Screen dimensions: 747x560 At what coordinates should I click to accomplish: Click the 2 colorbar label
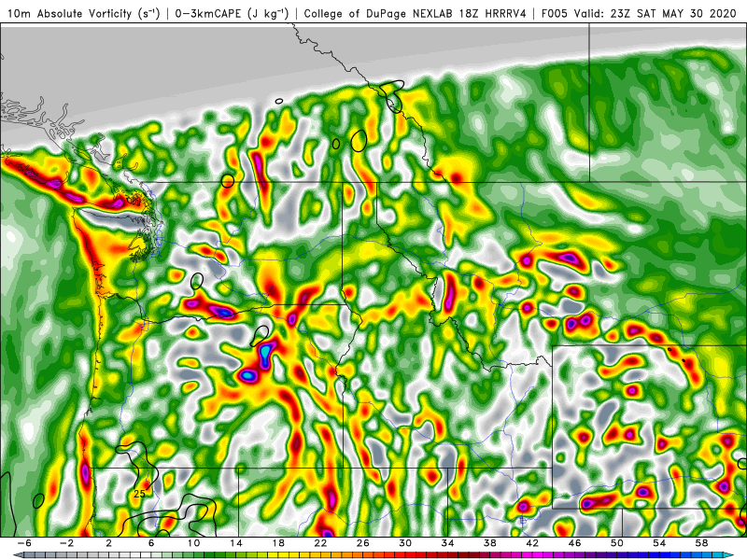[x=109, y=543]
